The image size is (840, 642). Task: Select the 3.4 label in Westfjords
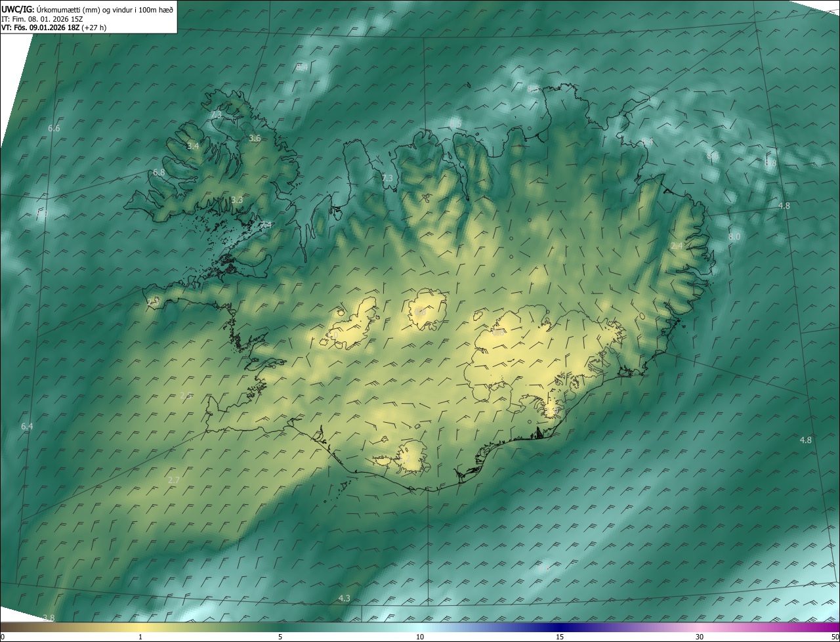(x=193, y=146)
